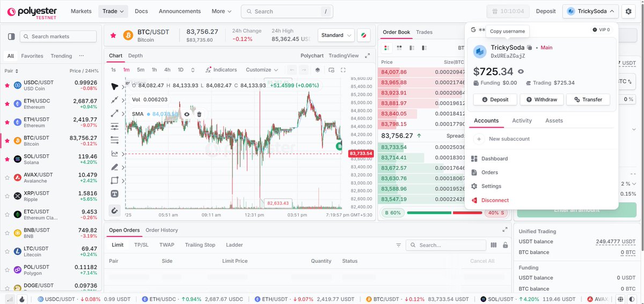The image size is (644, 304).
Task: Select the 5m timeframe
Action: 141,70
